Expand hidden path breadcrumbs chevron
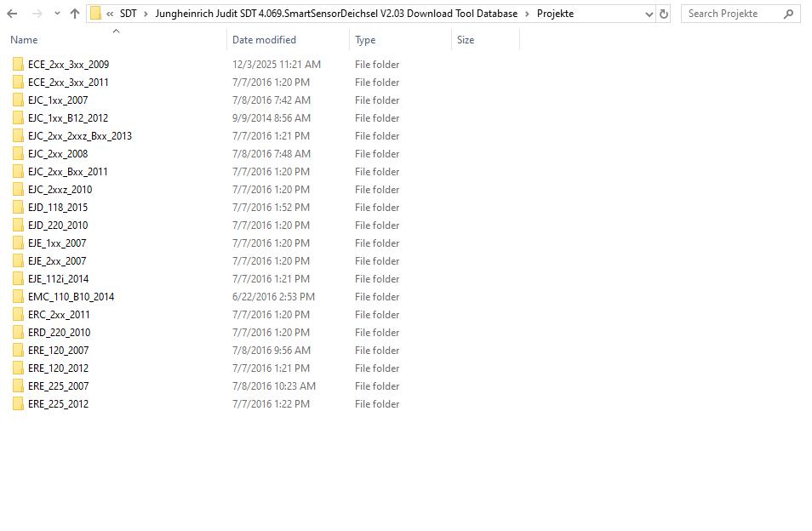812x531 pixels. [110, 14]
